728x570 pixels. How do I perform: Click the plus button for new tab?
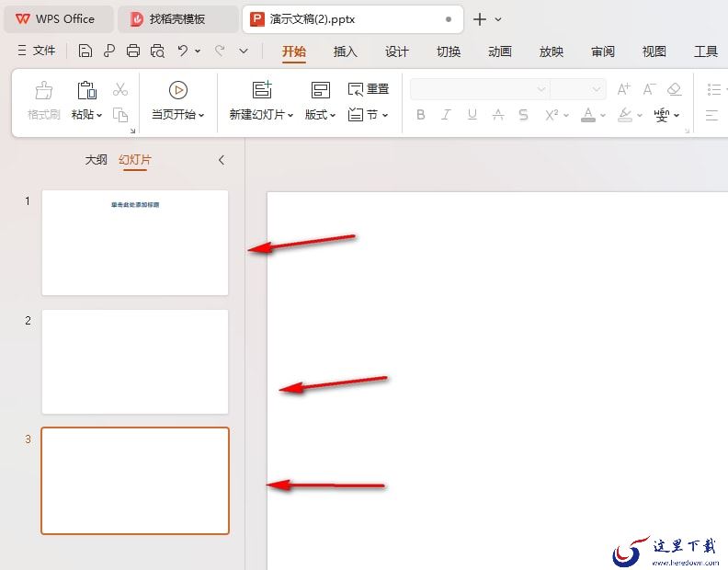(x=480, y=19)
